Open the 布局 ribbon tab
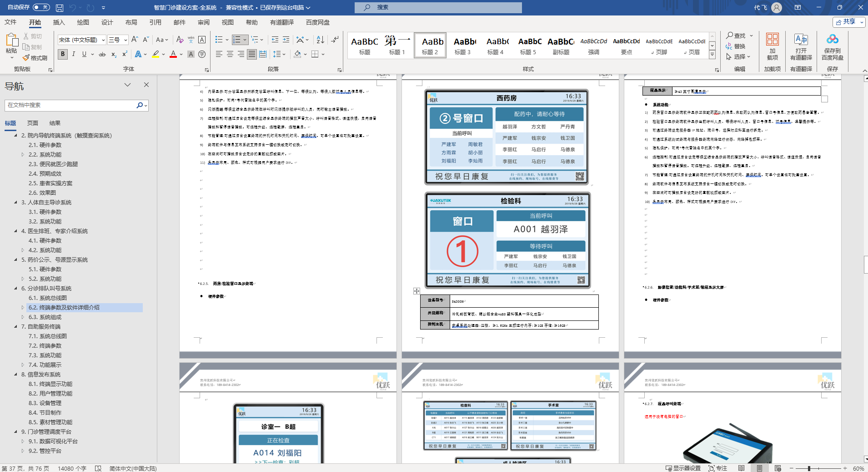Viewport: 868px width, 472px height. point(131,22)
